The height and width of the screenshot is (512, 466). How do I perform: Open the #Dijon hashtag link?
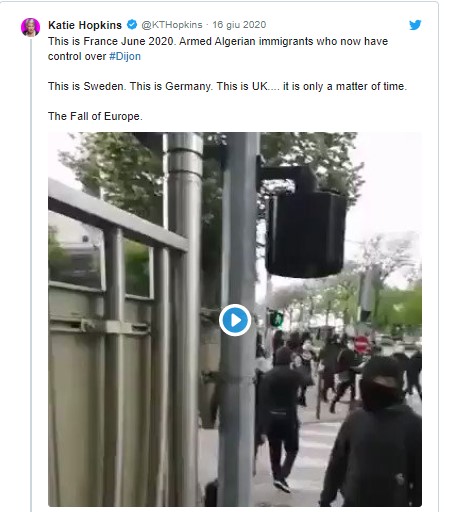click(125, 56)
